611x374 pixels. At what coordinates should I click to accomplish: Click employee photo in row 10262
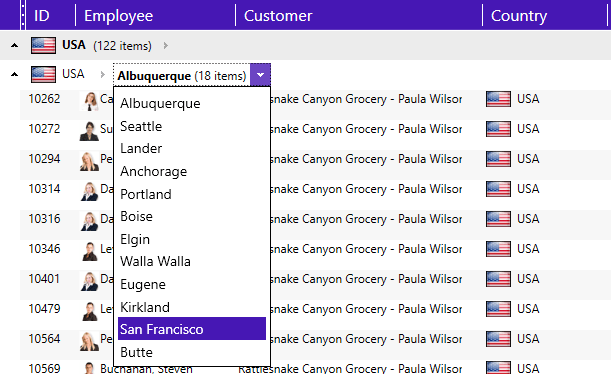pos(89,101)
